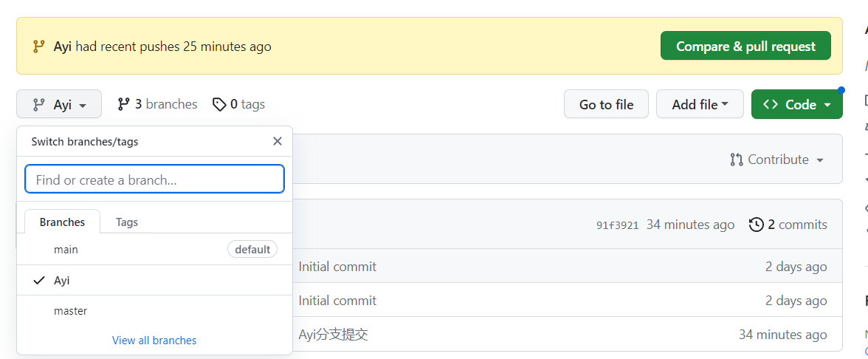This screenshot has height=359, width=868.
Task: Close the Switch branches/tags popup
Action: click(278, 141)
